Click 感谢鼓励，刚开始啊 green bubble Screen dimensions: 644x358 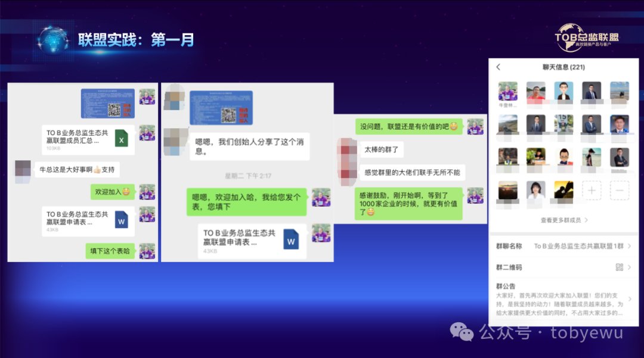tap(408, 203)
